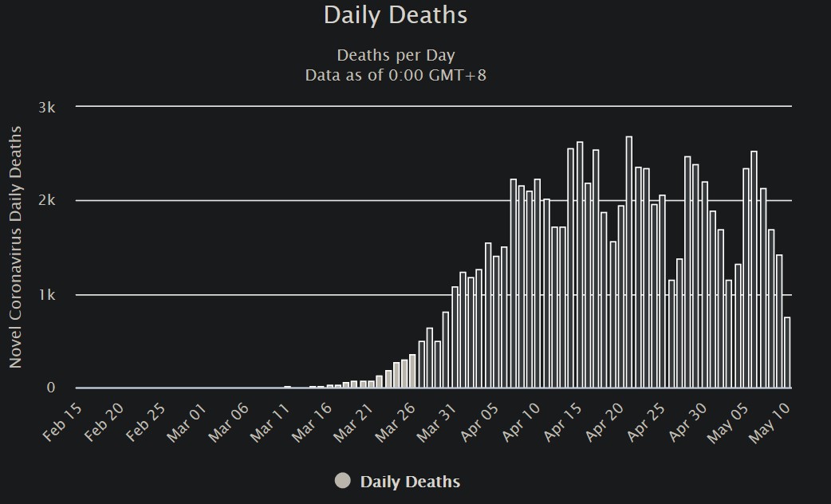Click the 1k y-axis label
This screenshot has width=831, height=504.
coord(46,295)
